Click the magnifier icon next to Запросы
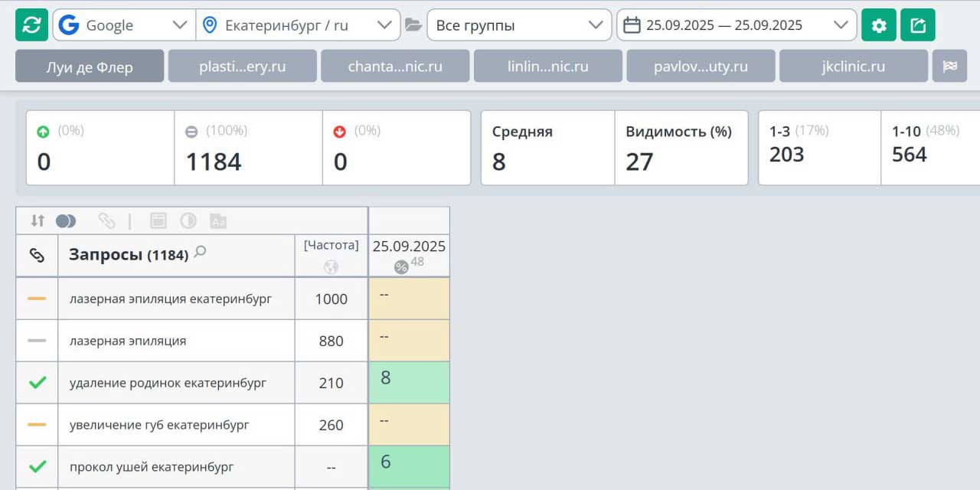Image resolution: width=980 pixels, height=490 pixels. 200,252
